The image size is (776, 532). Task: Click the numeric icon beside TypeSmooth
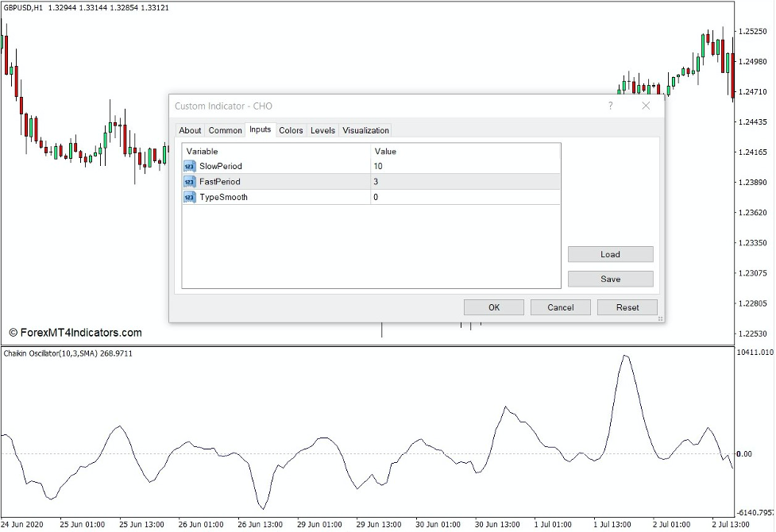coord(188,197)
